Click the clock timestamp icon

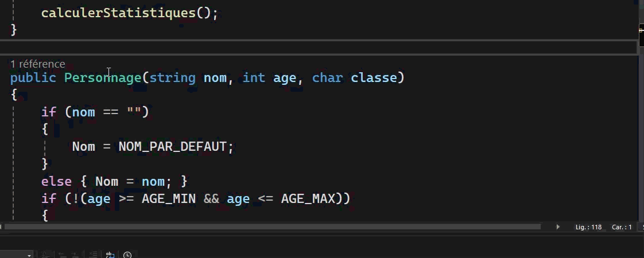click(x=127, y=255)
